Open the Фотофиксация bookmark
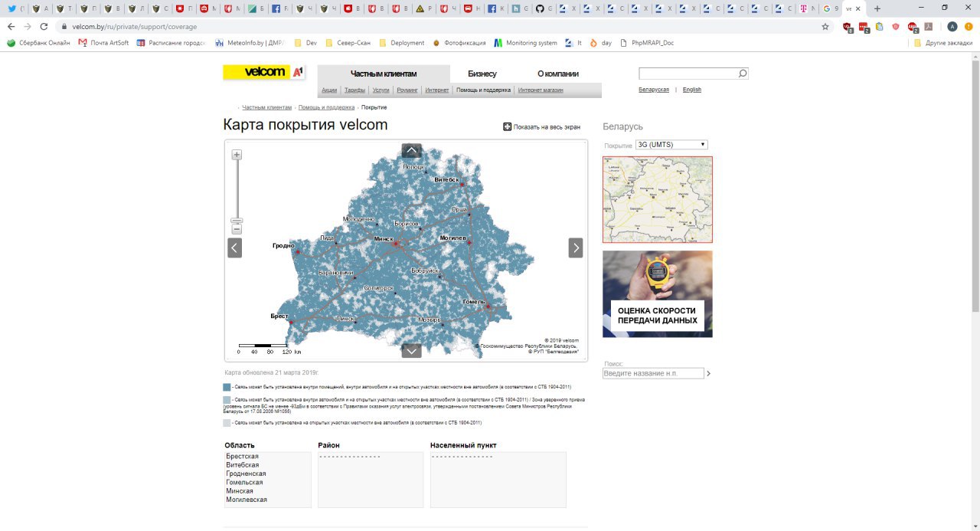The image size is (980, 531). (459, 43)
